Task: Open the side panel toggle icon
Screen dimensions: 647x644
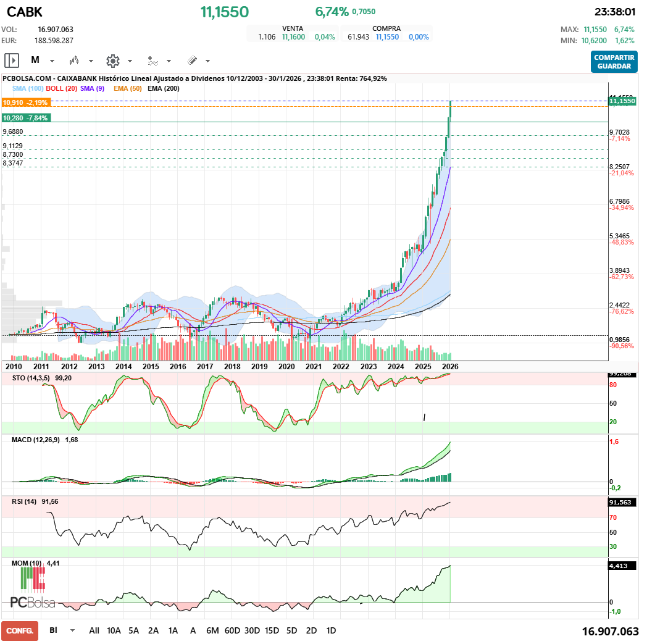Action: pos(11,60)
